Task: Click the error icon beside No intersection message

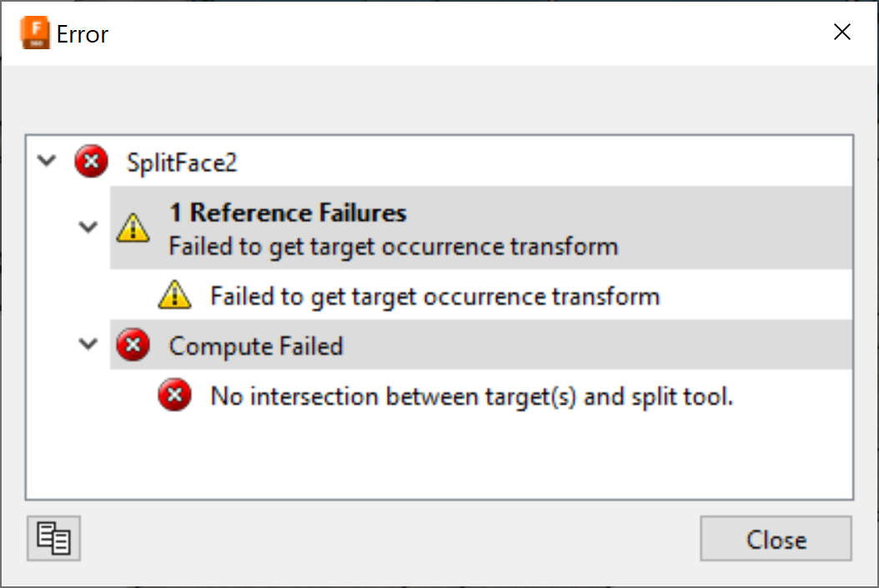Action: point(174,396)
